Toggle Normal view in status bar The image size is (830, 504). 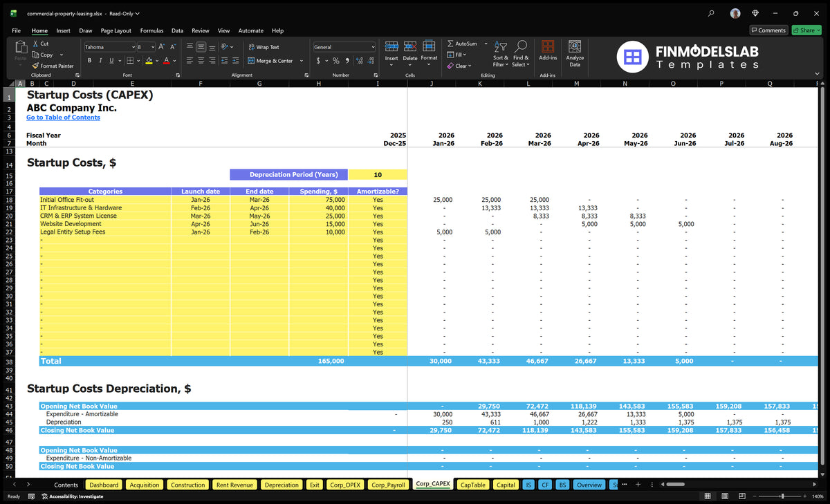(707, 496)
